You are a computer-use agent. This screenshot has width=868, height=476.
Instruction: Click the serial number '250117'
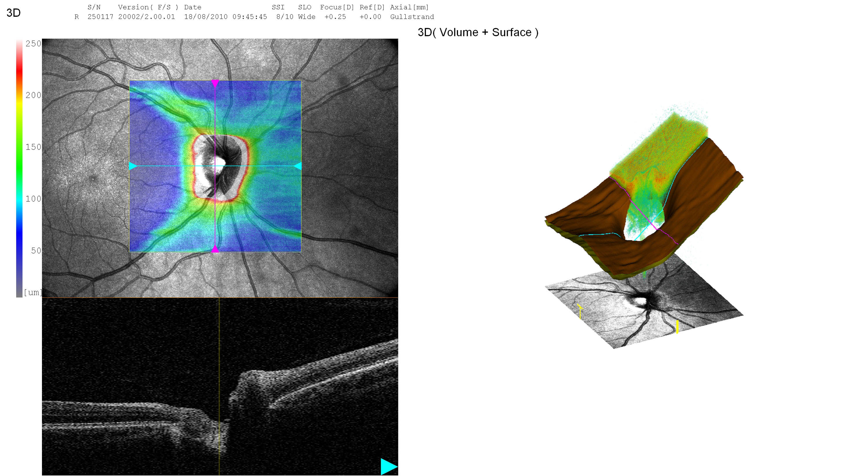pos(100,17)
